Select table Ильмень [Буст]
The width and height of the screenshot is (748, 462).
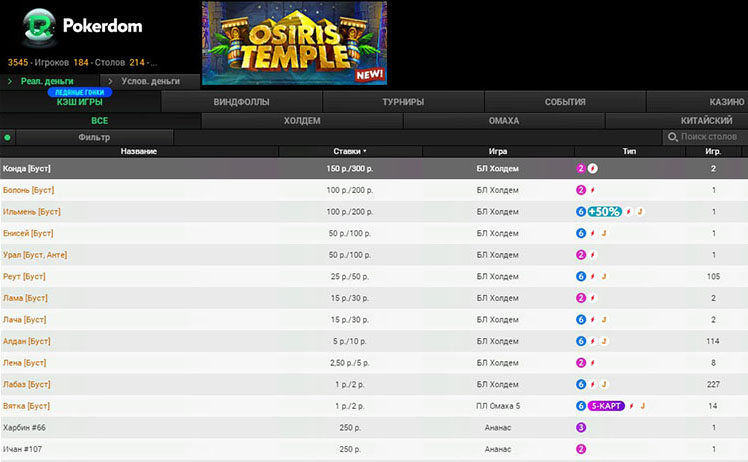pyautogui.click(x=374, y=211)
